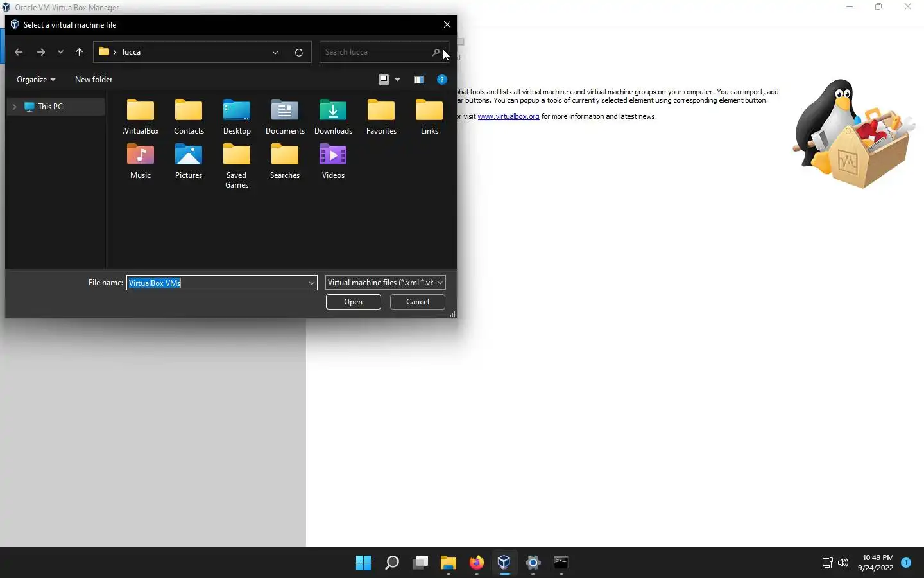Open the Pictures folder
This screenshot has width=924, height=578.
189,161
